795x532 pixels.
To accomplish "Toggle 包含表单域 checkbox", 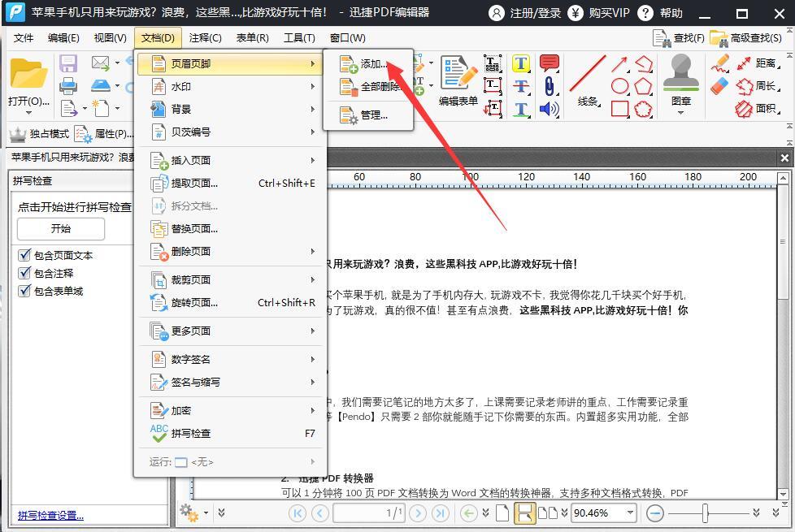I will pyautogui.click(x=24, y=291).
